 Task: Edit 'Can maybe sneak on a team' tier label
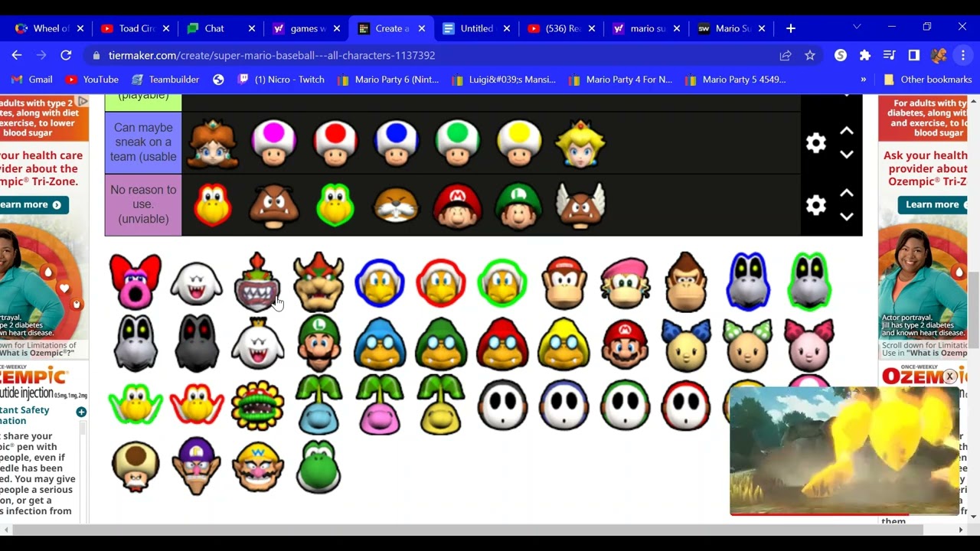tap(143, 142)
